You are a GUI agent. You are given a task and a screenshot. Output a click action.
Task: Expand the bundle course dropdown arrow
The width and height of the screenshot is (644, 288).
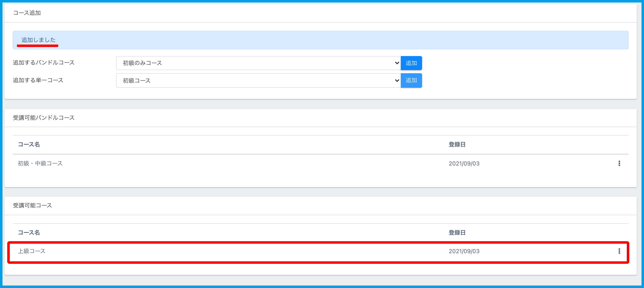point(397,63)
